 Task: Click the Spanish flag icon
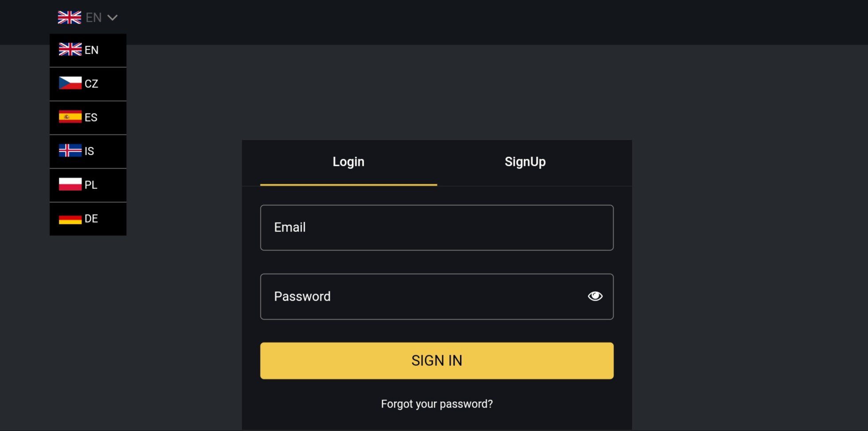[x=70, y=117]
